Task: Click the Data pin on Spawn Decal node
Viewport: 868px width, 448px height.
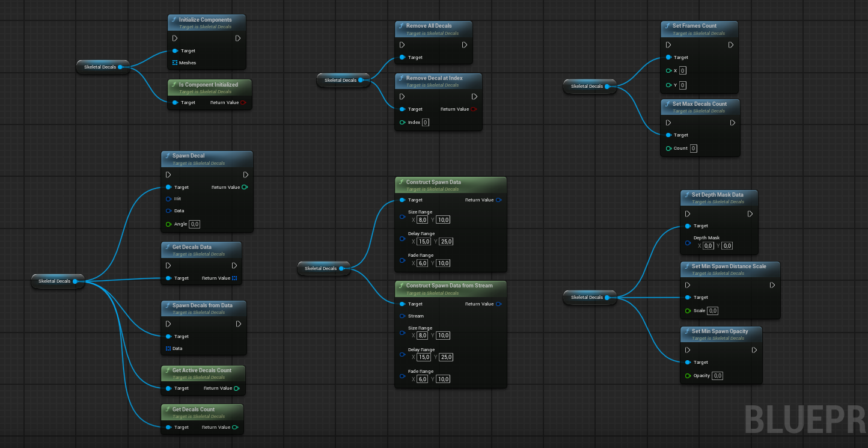Action: (x=168, y=210)
